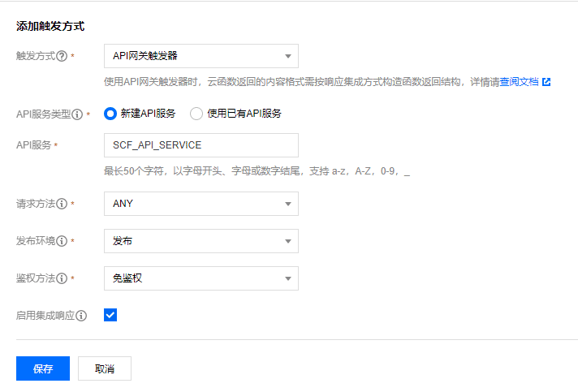Open the 发布环境 dropdown set to 发布
The height and width of the screenshot is (392, 578).
click(x=201, y=241)
